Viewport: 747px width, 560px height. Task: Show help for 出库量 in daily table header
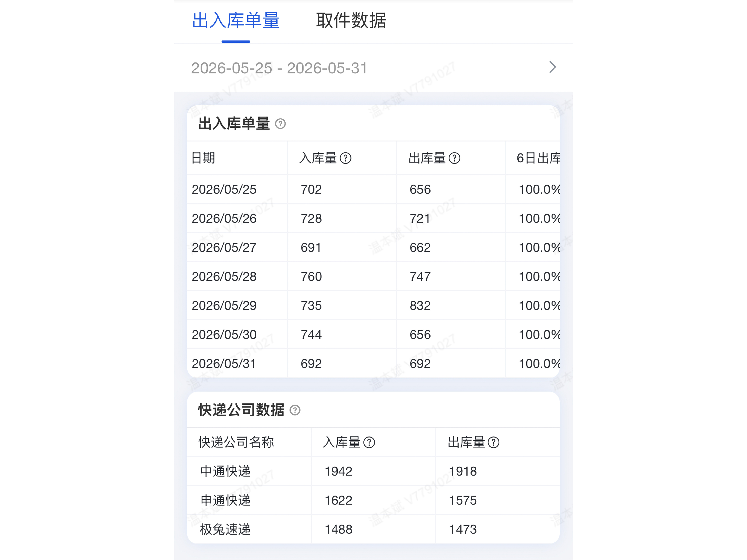click(455, 158)
